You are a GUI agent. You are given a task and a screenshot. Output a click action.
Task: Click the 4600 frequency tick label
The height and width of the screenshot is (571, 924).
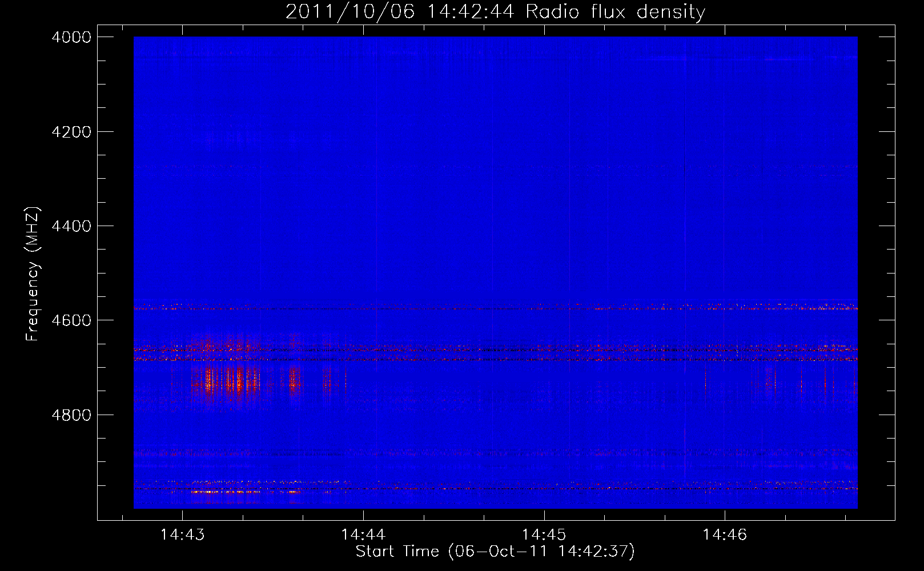click(x=71, y=320)
